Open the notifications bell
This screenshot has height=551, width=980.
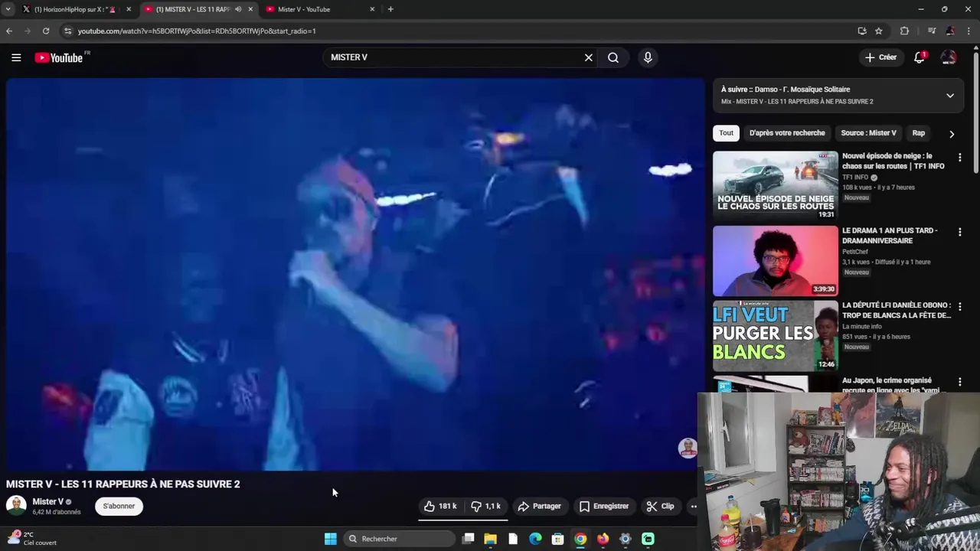[x=920, y=57]
